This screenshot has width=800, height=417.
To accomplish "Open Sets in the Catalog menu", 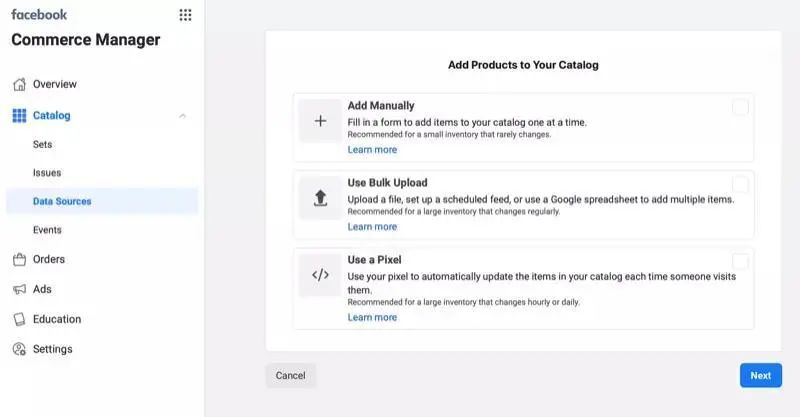I will click(42, 144).
